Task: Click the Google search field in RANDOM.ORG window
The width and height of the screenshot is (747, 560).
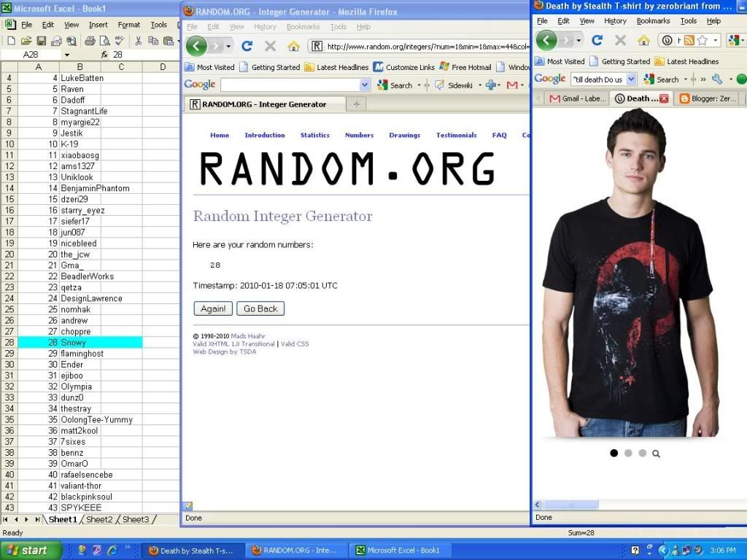Action: [x=290, y=85]
